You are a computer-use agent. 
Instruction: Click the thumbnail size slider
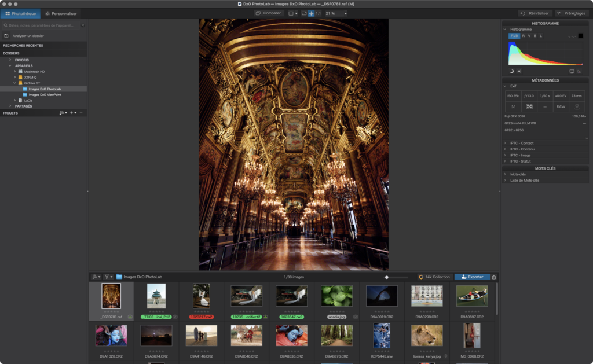(396, 277)
